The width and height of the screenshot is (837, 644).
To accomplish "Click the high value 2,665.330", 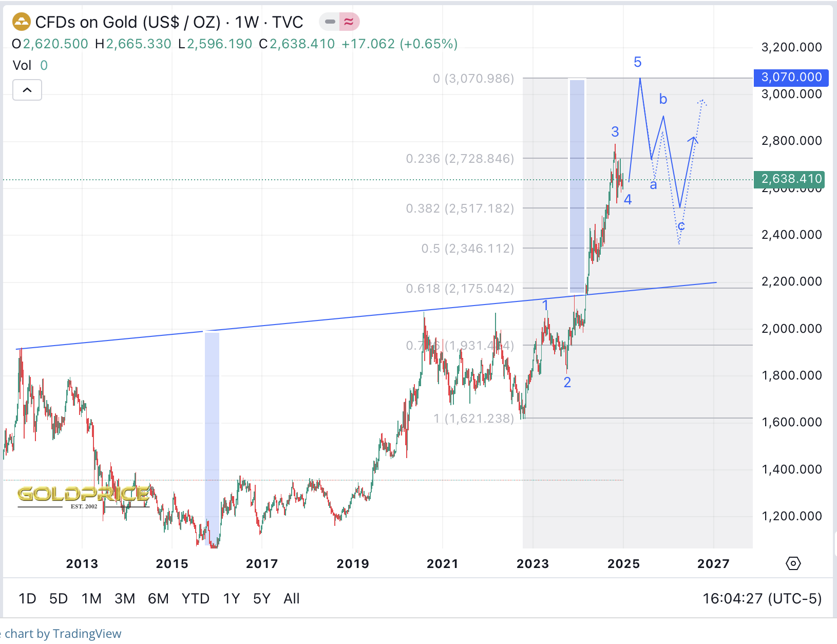I will point(139,44).
